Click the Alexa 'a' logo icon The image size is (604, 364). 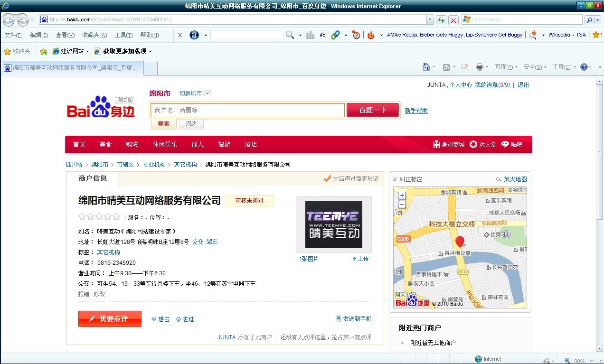coord(194,35)
